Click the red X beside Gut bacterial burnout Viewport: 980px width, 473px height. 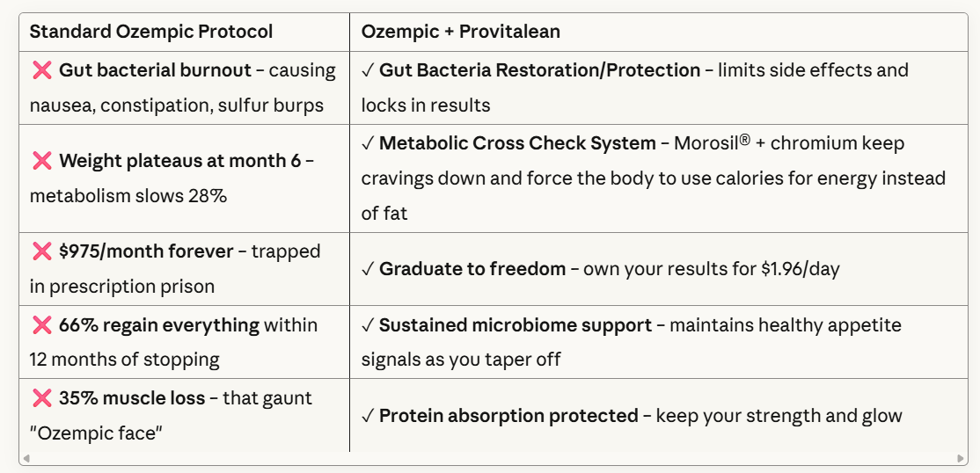coord(41,70)
